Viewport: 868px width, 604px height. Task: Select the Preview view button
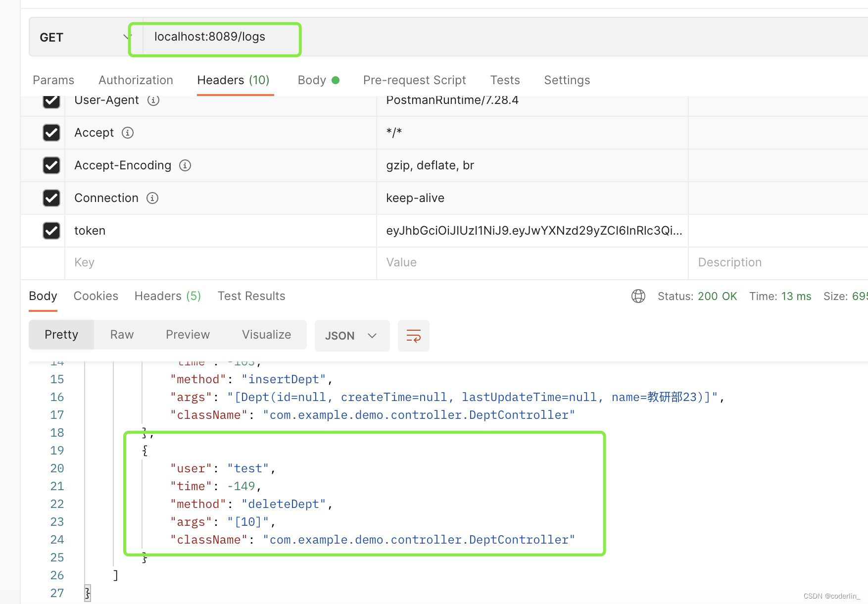coord(188,335)
